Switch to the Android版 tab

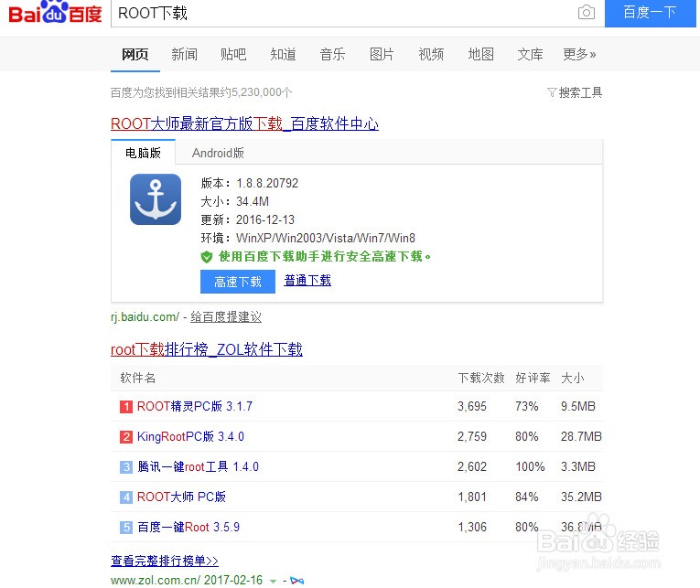point(218,154)
